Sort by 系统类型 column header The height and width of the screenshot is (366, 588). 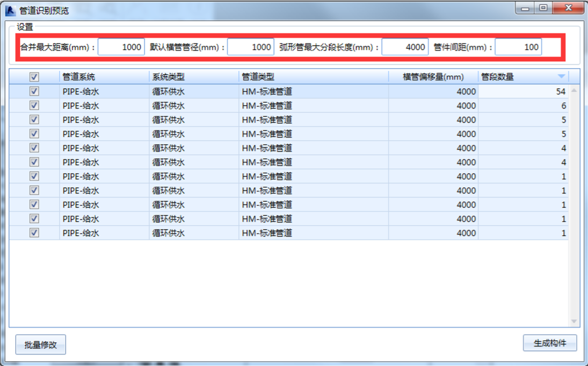click(194, 77)
